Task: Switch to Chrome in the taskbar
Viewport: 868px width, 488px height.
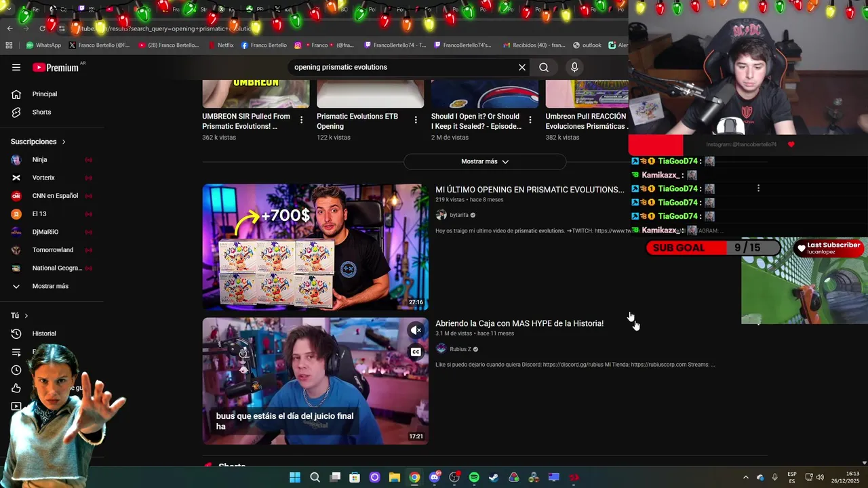Action: click(414, 477)
